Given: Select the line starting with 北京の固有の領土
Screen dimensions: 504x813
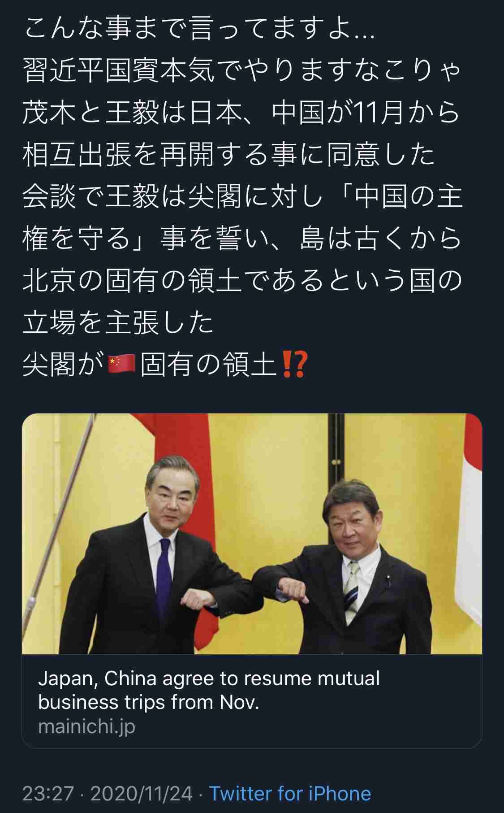Looking at the screenshot, I should (242, 280).
